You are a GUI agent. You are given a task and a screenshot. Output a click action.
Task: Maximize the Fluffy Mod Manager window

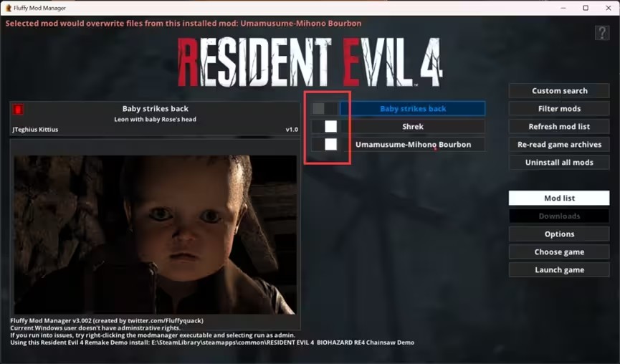[586, 8]
